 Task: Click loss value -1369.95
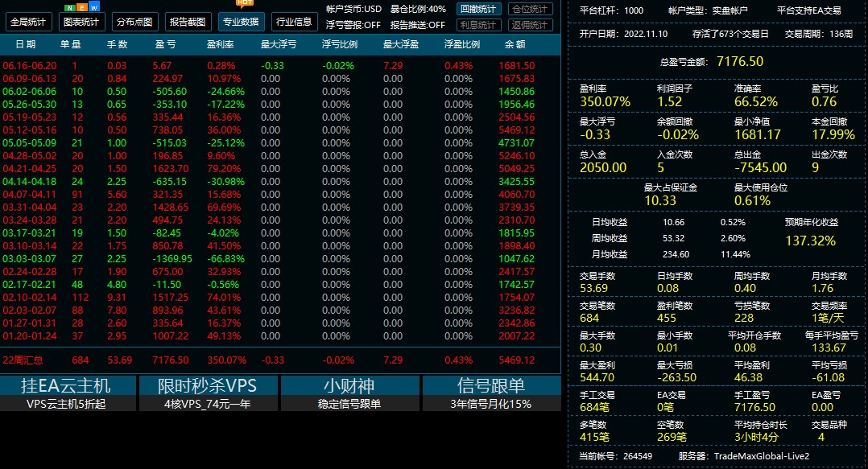coord(172,259)
